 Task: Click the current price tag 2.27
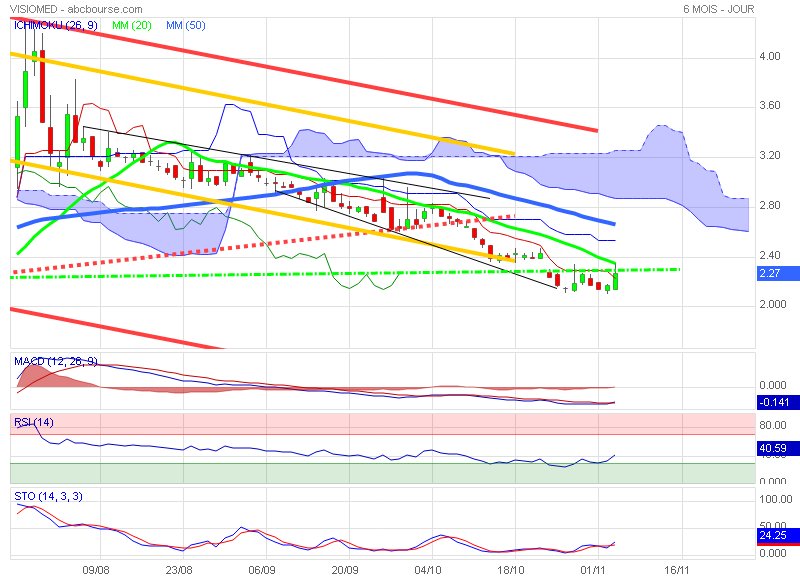pyautogui.click(x=778, y=273)
